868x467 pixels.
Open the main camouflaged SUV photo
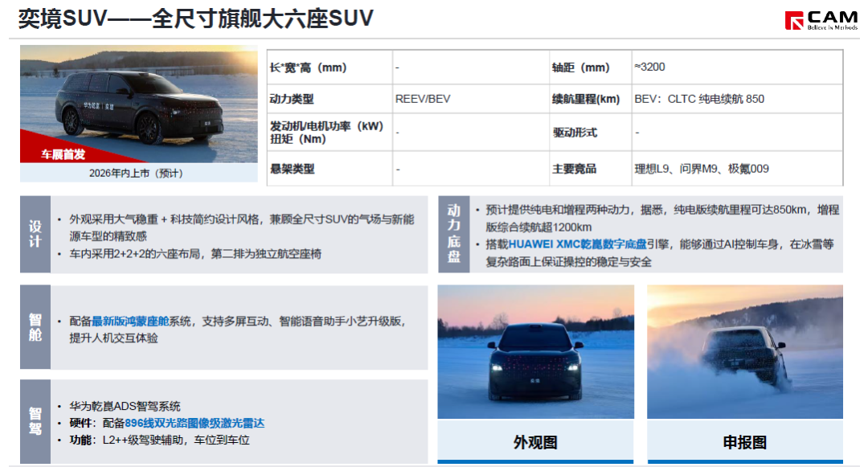pyautogui.click(x=139, y=104)
